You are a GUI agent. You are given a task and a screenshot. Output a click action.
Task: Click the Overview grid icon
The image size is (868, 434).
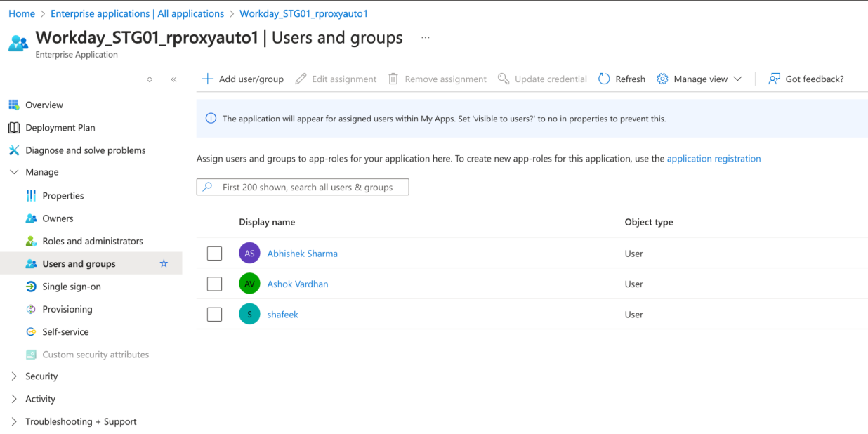[x=13, y=105]
